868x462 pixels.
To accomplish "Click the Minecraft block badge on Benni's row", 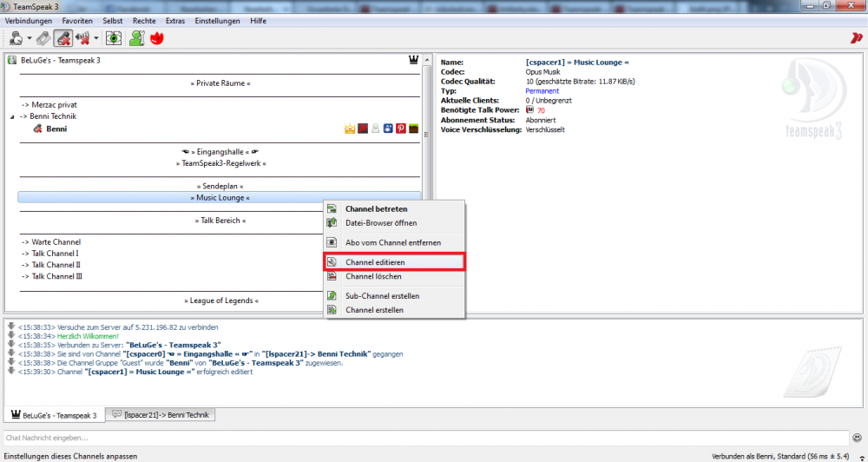I will pos(413,129).
